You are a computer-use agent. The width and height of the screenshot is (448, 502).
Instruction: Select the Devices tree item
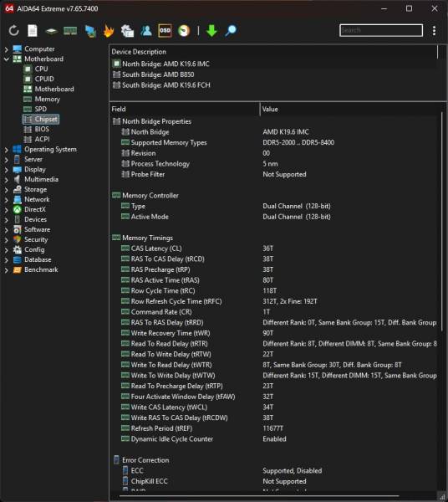pos(30,219)
